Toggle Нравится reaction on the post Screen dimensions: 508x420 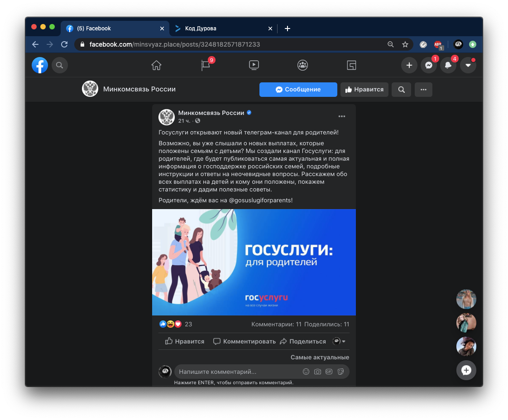(185, 341)
